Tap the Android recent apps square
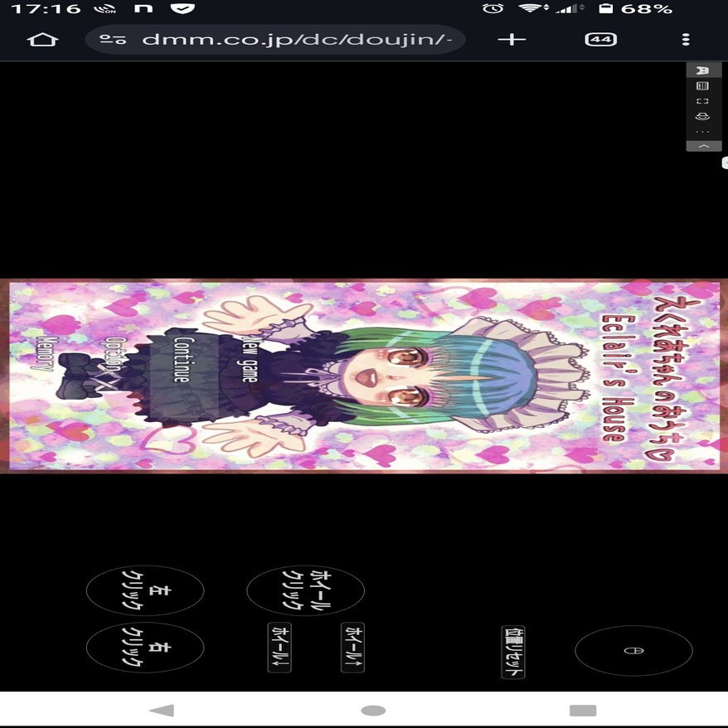Screen dimensions: 728x728 [583, 711]
